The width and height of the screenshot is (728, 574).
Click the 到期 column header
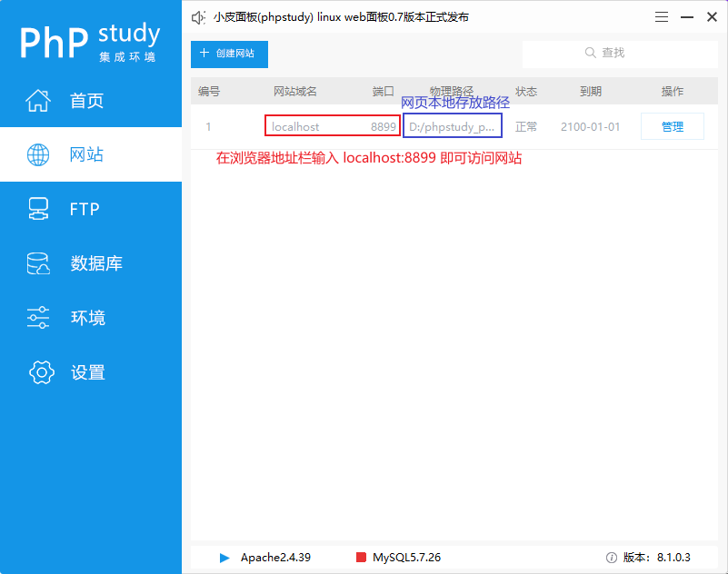coord(591,92)
